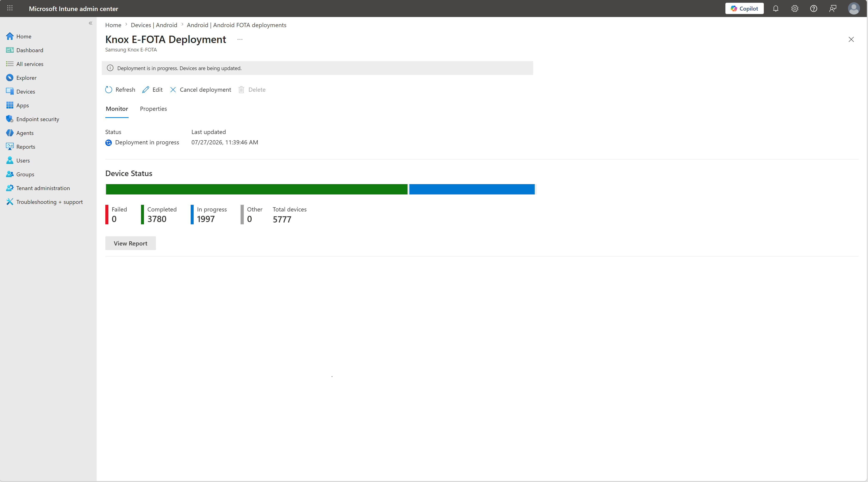
Task: Click the Other count 0
Action: click(x=249, y=219)
